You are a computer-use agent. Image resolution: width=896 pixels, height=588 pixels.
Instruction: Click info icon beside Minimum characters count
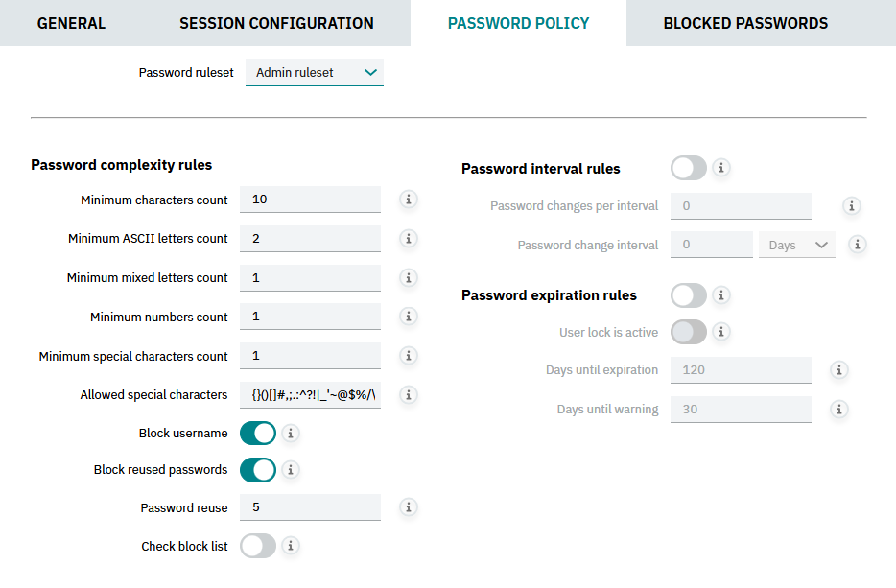408,200
